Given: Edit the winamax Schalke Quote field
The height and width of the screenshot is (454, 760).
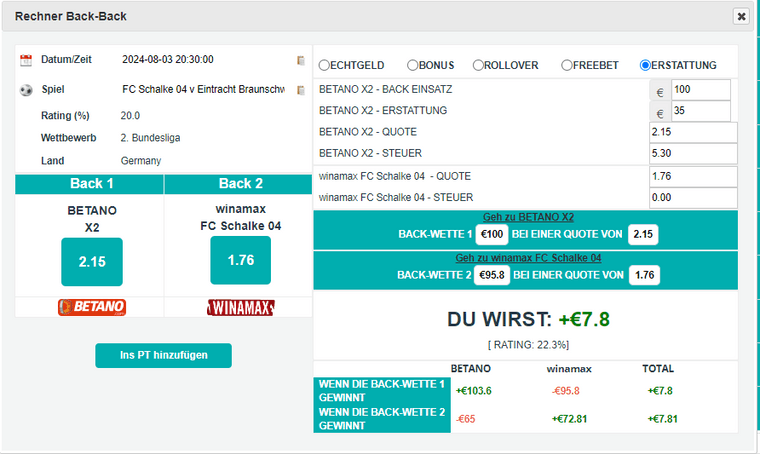Looking at the screenshot, I should (693, 176).
